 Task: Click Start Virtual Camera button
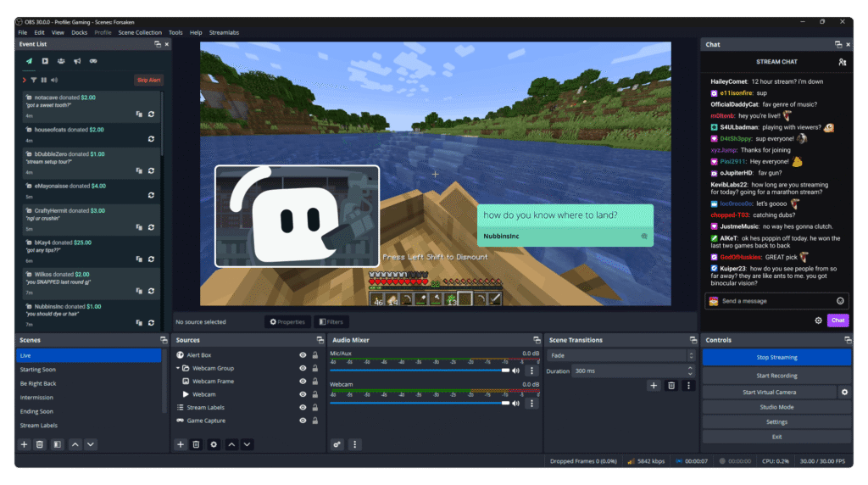[x=770, y=392]
